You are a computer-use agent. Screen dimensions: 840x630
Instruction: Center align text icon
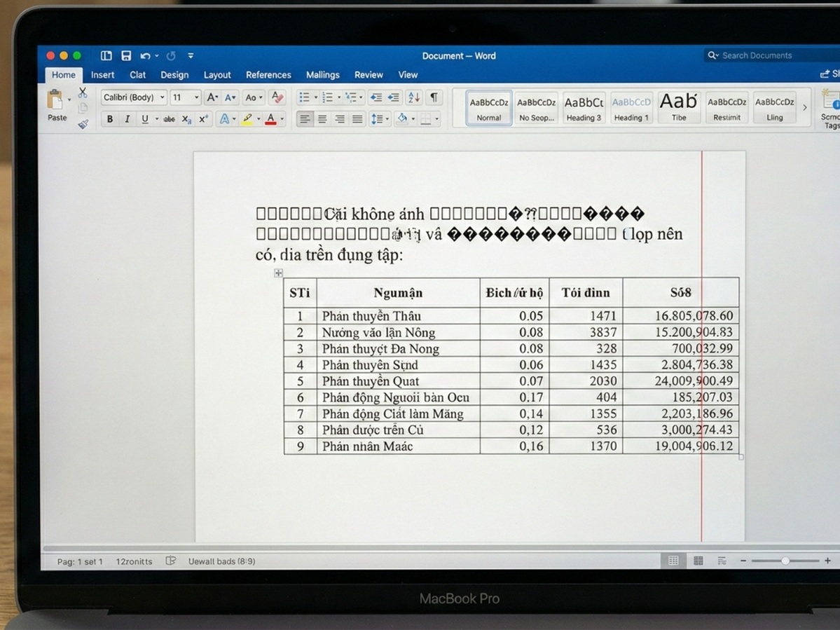322,119
